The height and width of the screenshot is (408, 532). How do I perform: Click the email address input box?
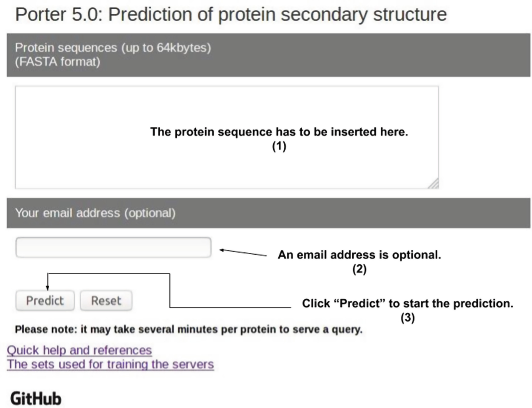113,247
